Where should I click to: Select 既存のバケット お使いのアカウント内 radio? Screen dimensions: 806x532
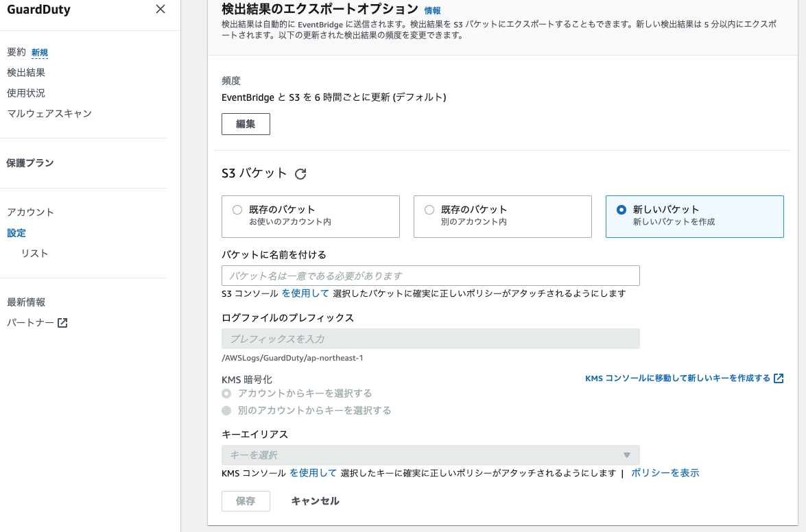237,210
